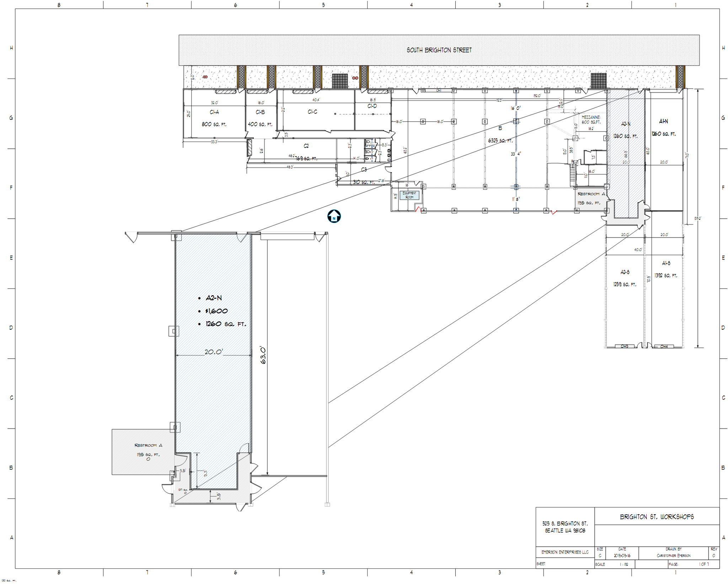728x584 pixels.
Task: Select the 400 SQ. FT. area text
Action: tap(260, 124)
